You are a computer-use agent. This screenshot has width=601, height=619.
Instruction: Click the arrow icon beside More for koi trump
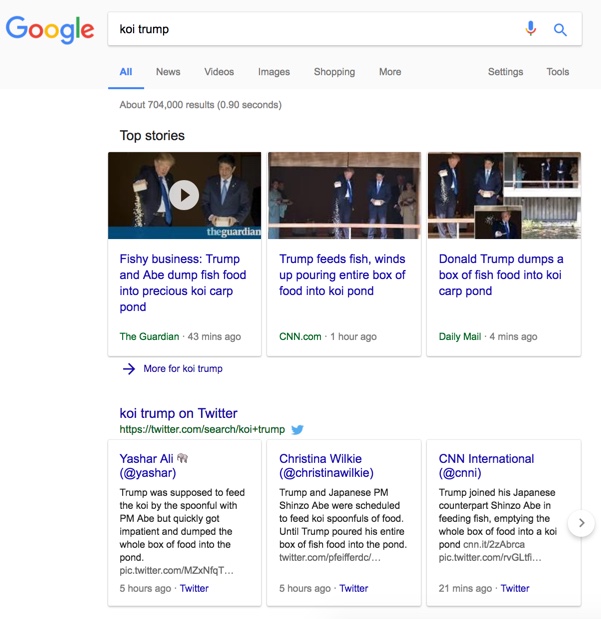click(129, 369)
